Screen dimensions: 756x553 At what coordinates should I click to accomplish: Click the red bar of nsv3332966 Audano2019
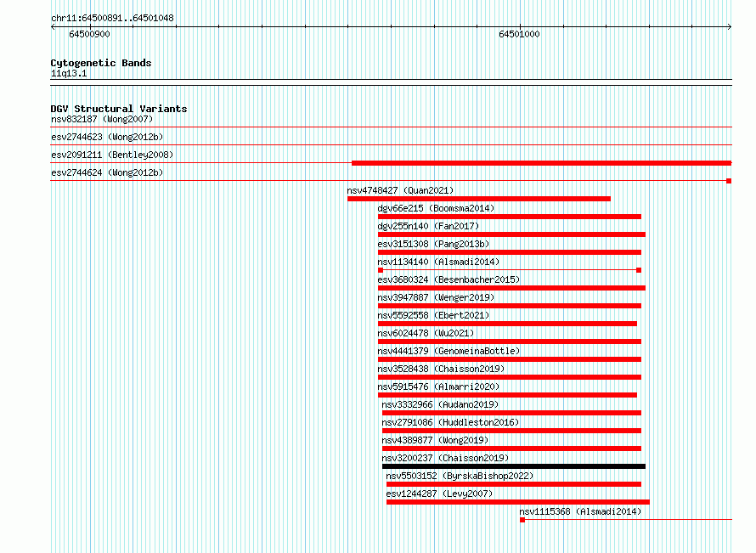511,413
